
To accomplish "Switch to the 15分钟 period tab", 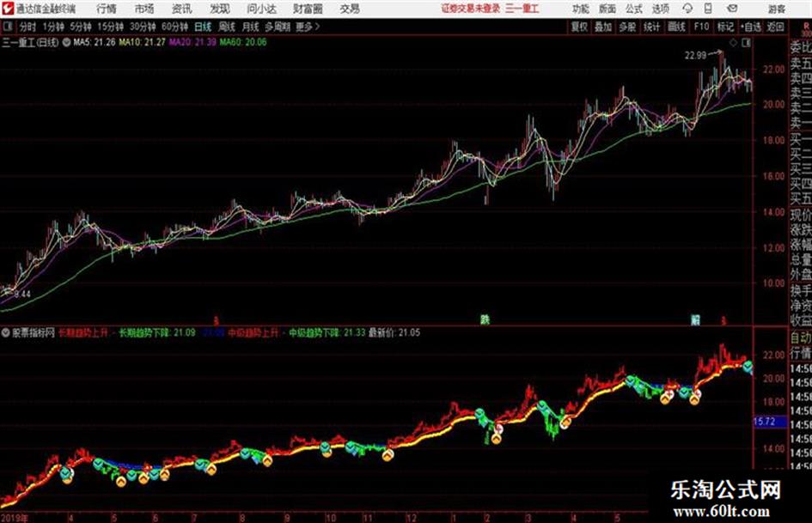I will [x=110, y=27].
